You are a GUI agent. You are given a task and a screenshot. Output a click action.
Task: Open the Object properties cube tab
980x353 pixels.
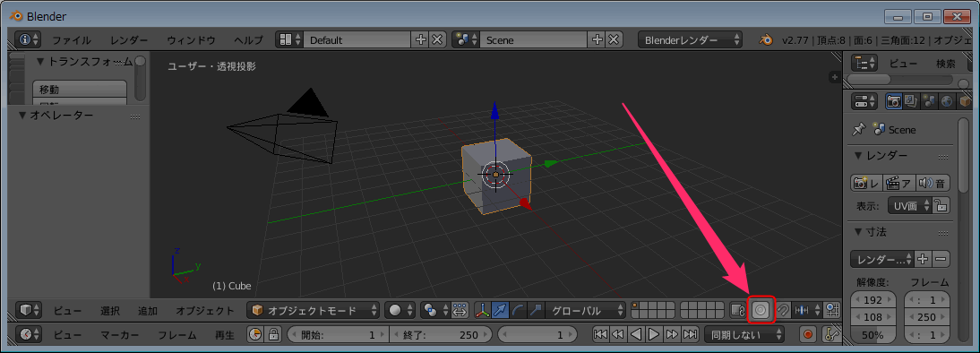[x=965, y=100]
